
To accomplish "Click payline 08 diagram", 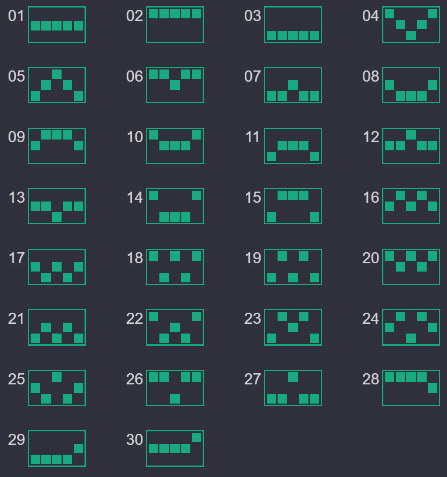I will (x=411, y=85).
